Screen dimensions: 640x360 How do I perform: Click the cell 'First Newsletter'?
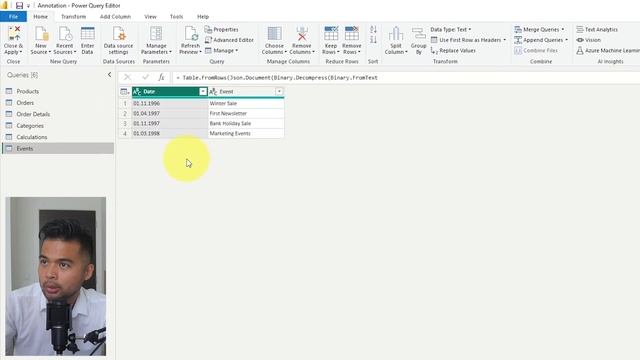coord(246,113)
